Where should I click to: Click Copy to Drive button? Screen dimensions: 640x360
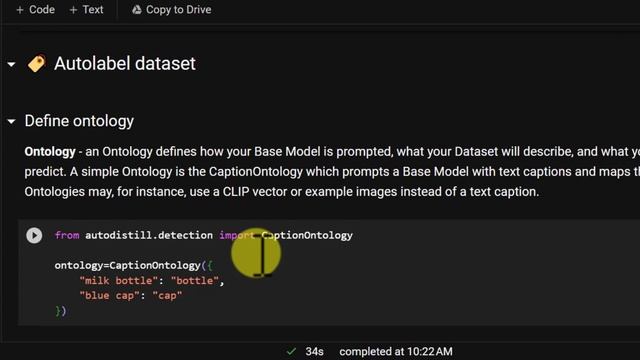click(x=171, y=9)
